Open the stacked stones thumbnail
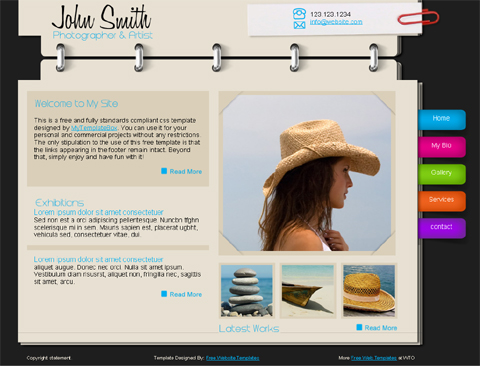This screenshot has width=480, height=366. [x=247, y=290]
